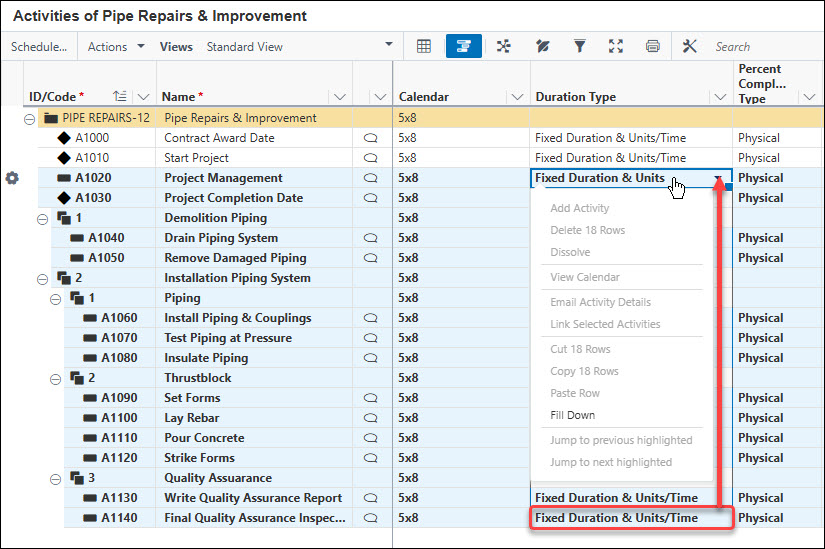This screenshot has width=825, height=549.
Task: Open discussion bubble for Strike Forms
Action: [x=370, y=458]
